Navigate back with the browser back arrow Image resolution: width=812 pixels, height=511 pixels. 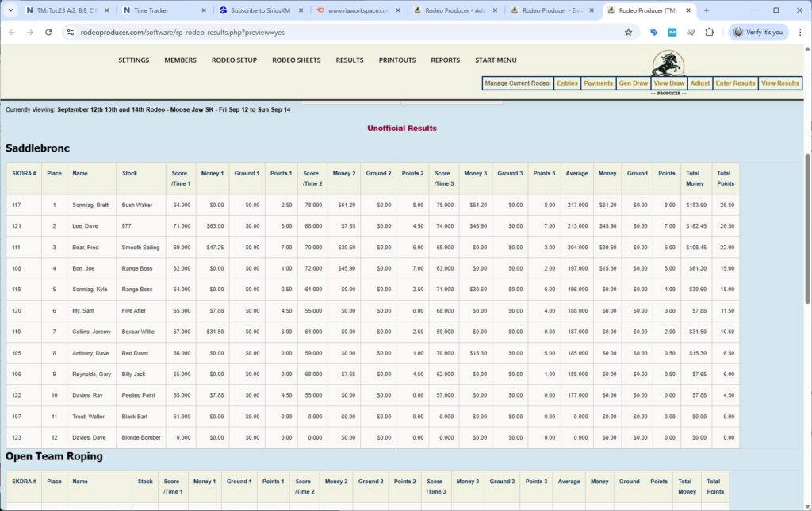pyautogui.click(x=12, y=32)
